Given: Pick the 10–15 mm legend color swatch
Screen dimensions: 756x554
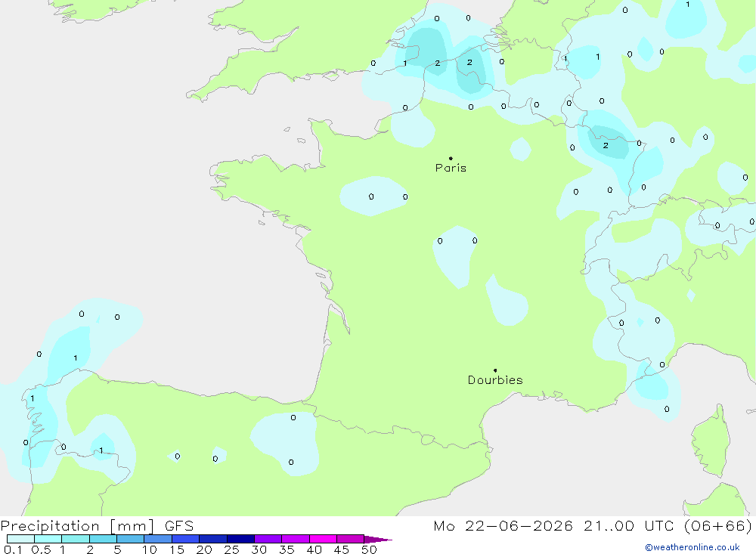Looking at the screenshot, I should click(158, 539).
